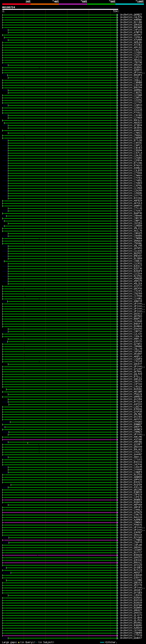Open hit UniRef100_Q3IMP7
This screenshot has width=146, height=644.
tap(131, 445)
